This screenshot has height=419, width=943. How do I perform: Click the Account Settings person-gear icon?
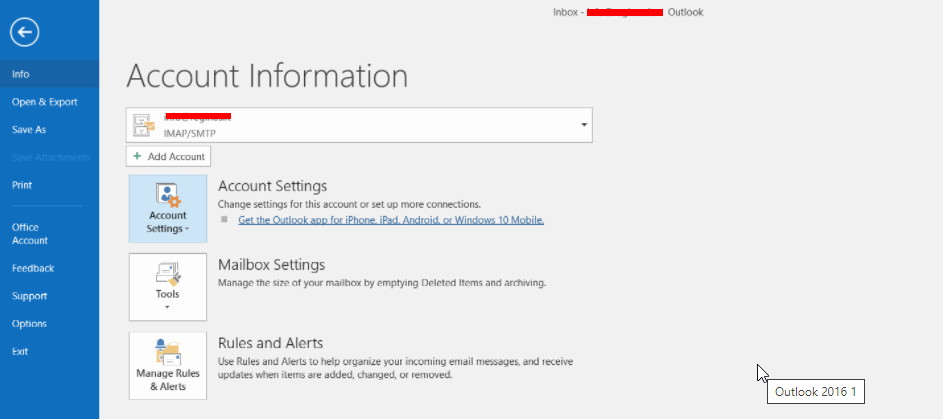(167, 194)
